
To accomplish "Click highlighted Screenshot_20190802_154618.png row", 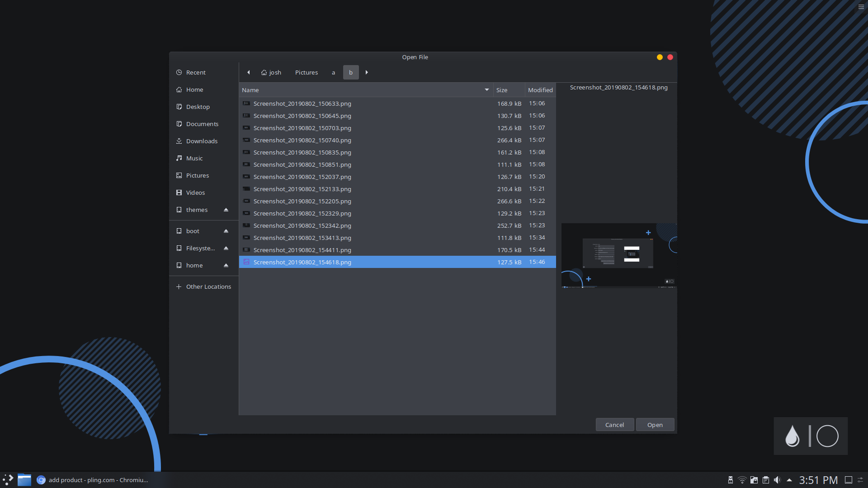I will coord(397,262).
